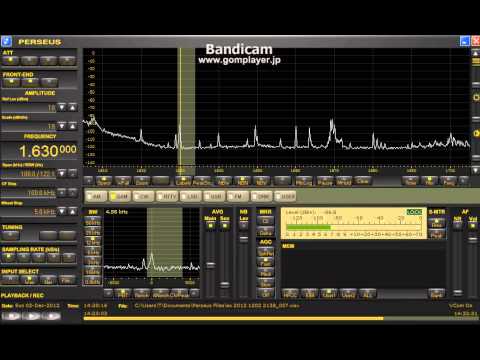Screen dimensions: 480x360
Task: Set AGC to Fast
Action: click(265, 263)
